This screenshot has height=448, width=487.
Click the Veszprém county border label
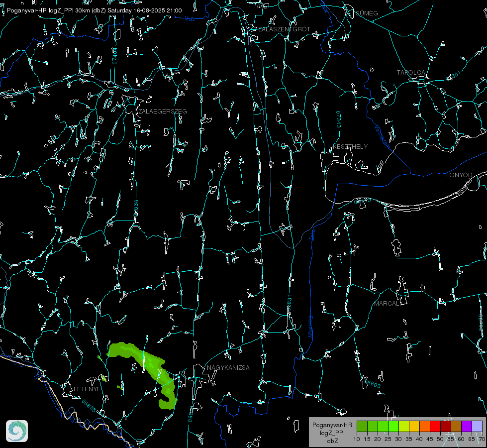point(382,136)
